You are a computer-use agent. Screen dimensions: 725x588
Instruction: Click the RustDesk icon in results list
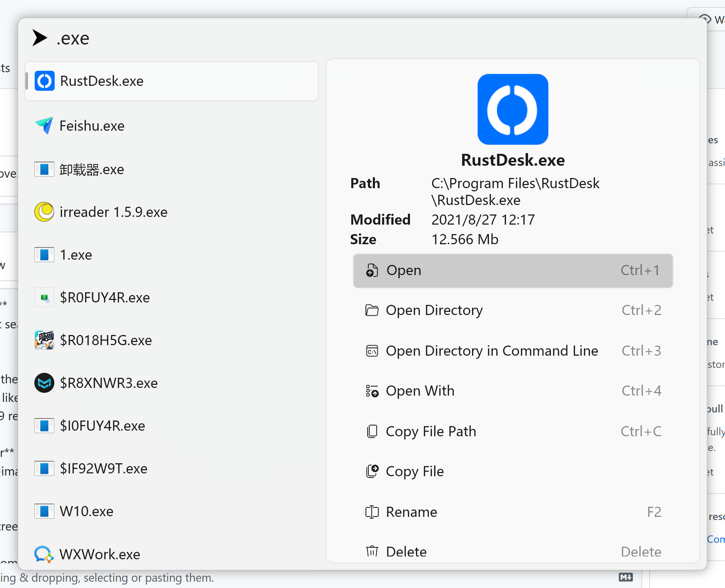(x=45, y=81)
